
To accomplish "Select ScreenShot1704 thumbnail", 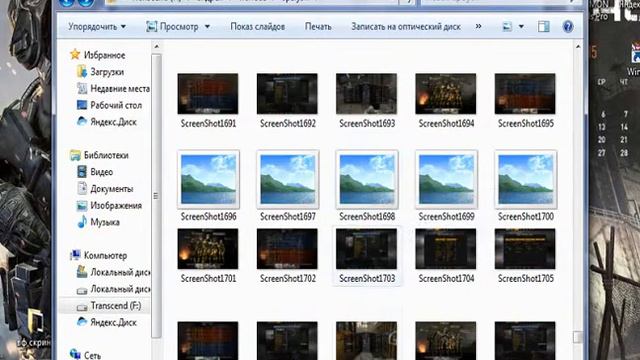I will pos(446,249).
